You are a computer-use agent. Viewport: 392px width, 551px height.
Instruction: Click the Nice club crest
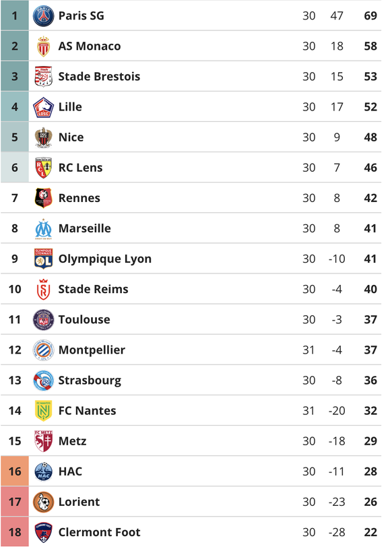point(43,137)
